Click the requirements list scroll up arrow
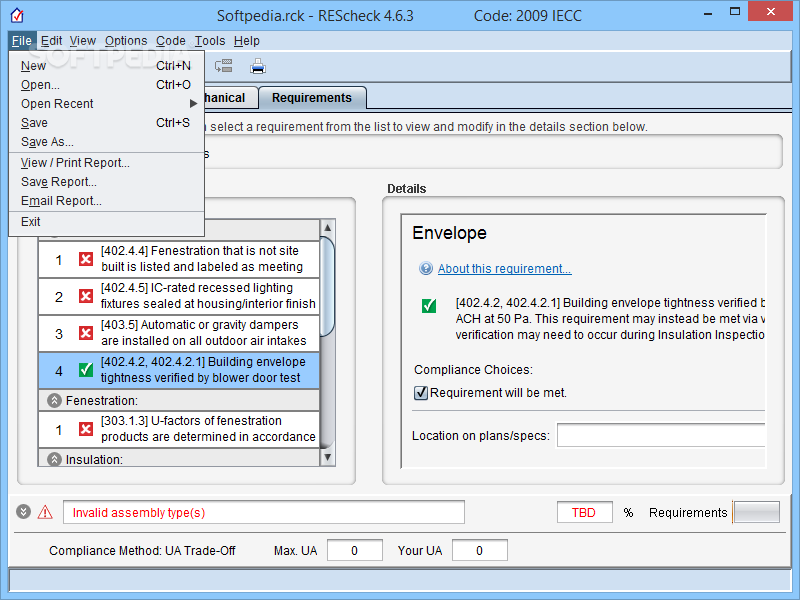 pyautogui.click(x=328, y=228)
